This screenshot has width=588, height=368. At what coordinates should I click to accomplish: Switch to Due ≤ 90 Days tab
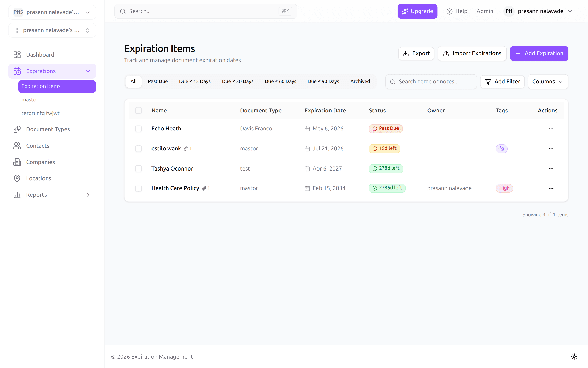pyautogui.click(x=323, y=82)
